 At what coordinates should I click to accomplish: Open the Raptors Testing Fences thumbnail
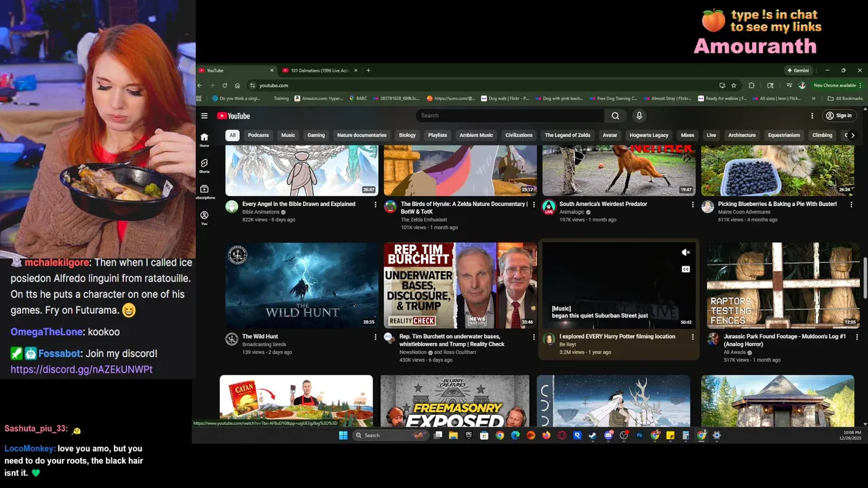point(783,285)
